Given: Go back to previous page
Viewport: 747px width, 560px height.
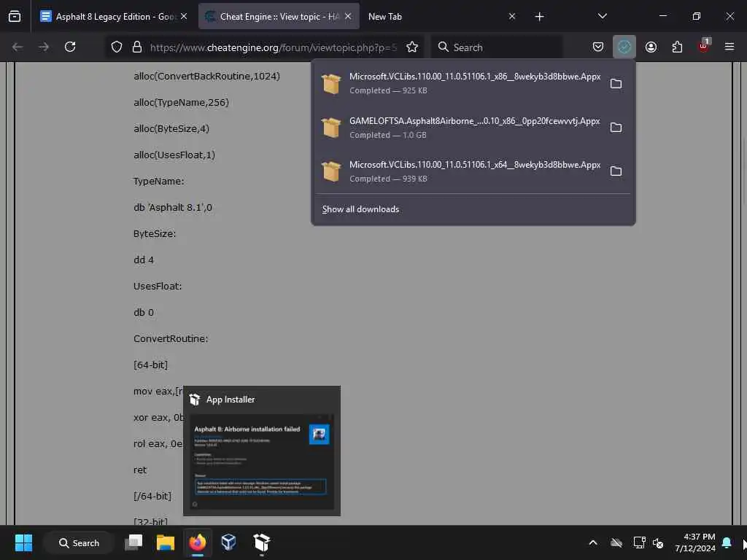Looking at the screenshot, I should point(18,47).
